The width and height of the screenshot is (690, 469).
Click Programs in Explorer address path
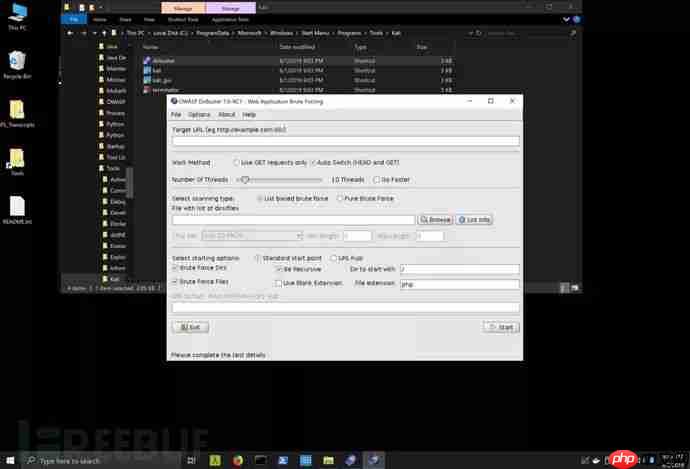click(x=349, y=33)
